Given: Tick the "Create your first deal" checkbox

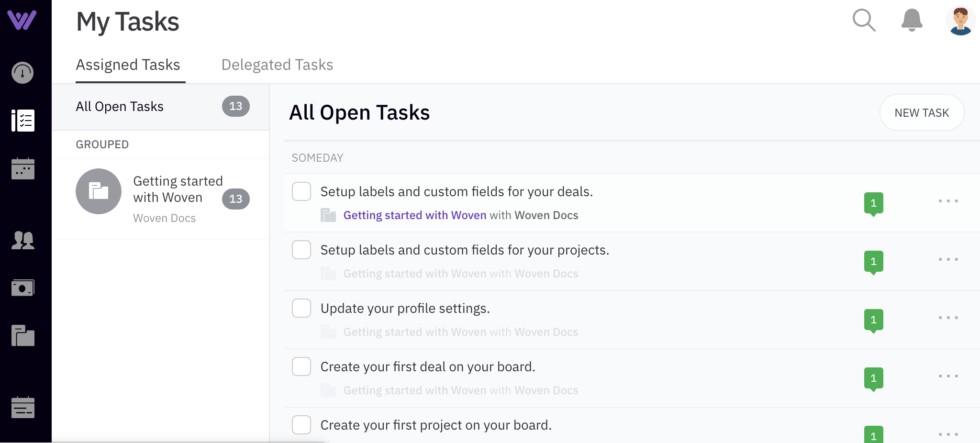Looking at the screenshot, I should [x=301, y=366].
